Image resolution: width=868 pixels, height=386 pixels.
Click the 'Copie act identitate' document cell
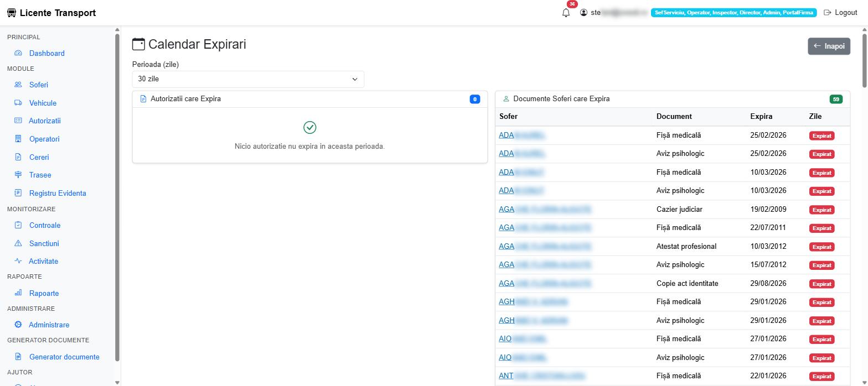coord(688,283)
